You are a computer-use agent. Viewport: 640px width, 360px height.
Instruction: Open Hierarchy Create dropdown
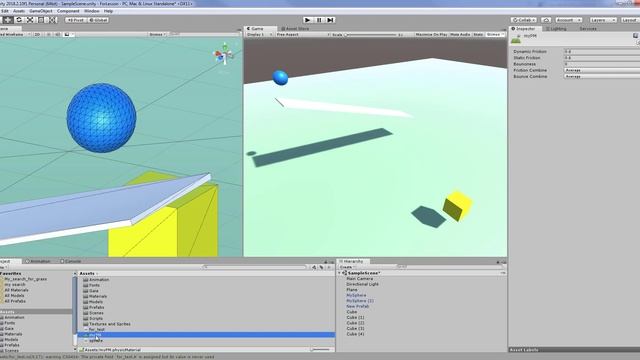click(x=347, y=267)
